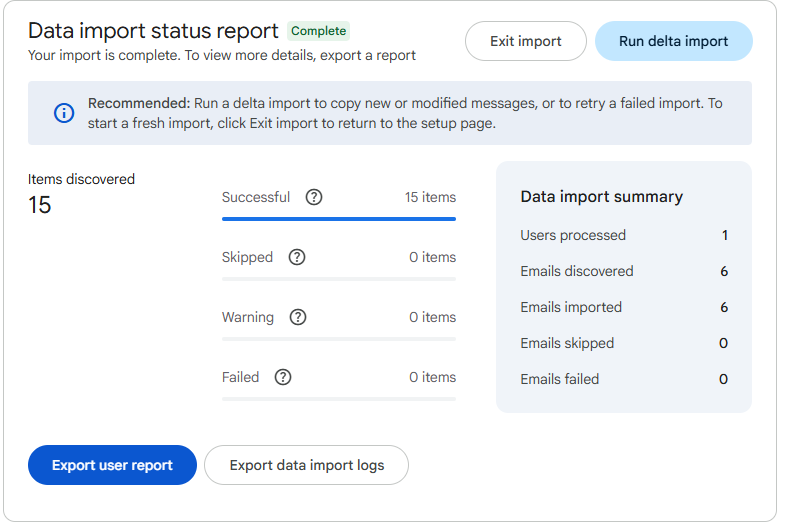794x528 pixels.
Task: Click the 'Warning' status label
Action: 248,317
